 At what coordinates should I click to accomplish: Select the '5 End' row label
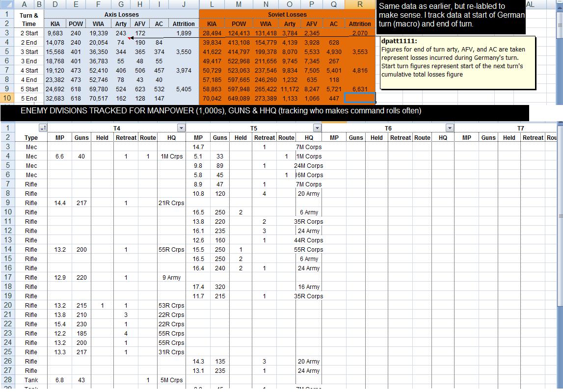pyautogui.click(x=29, y=98)
